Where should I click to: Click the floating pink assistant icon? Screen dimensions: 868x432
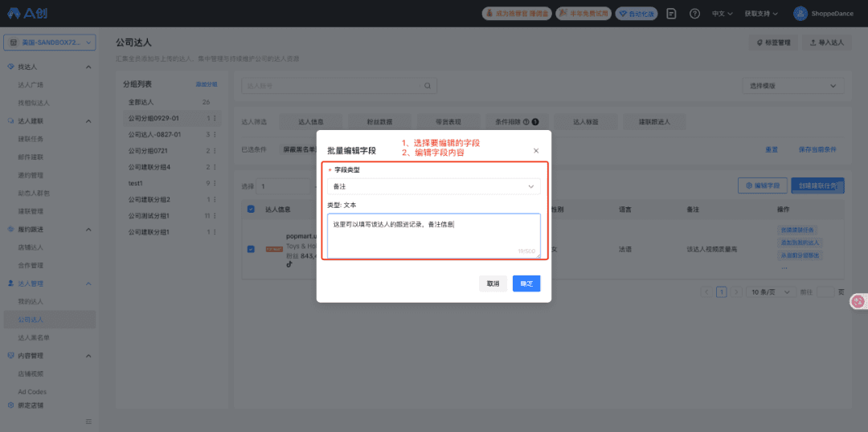858,301
